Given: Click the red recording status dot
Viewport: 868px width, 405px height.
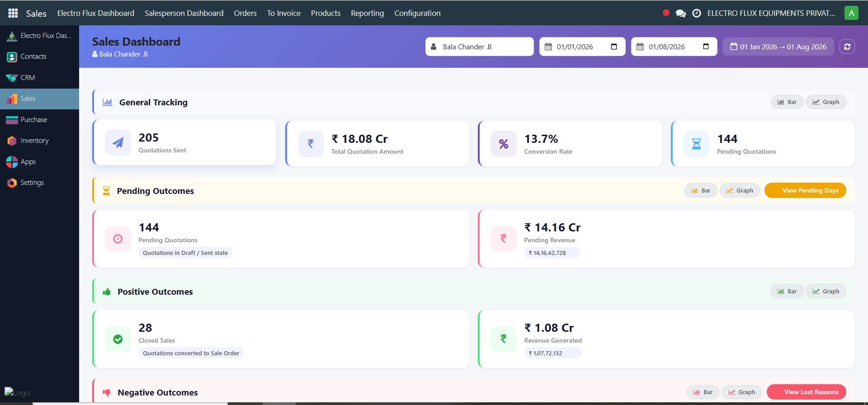Looking at the screenshot, I should tap(666, 13).
